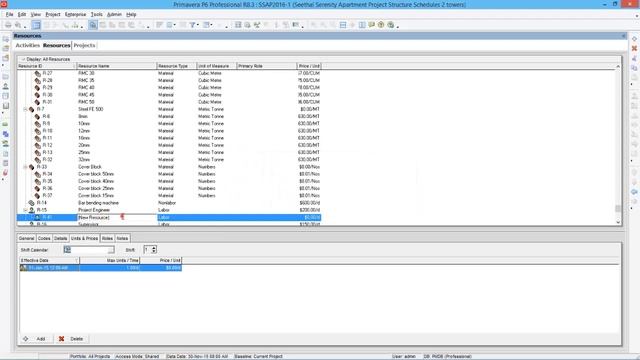The height and width of the screenshot is (360, 640).
Task: Click the Effective Date column header
Action: coord(49,260)
